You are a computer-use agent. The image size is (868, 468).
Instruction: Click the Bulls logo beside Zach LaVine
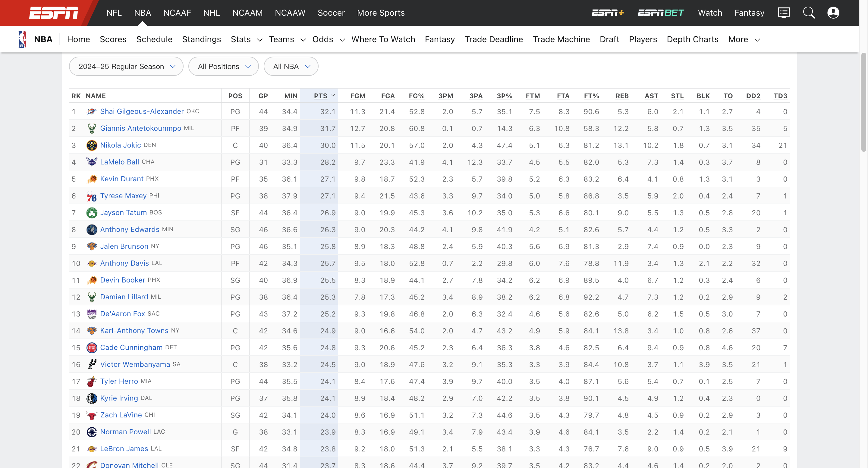coord(92,415)
